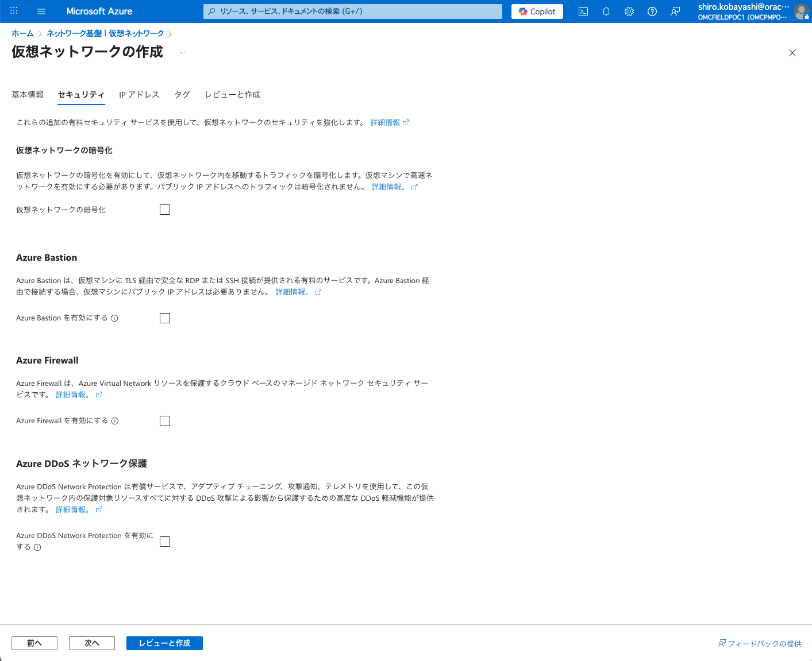This screenshot has height=661, width=812.
Task: Enable the Azure Firewall checkbox
Action: (x=165, y=420)
